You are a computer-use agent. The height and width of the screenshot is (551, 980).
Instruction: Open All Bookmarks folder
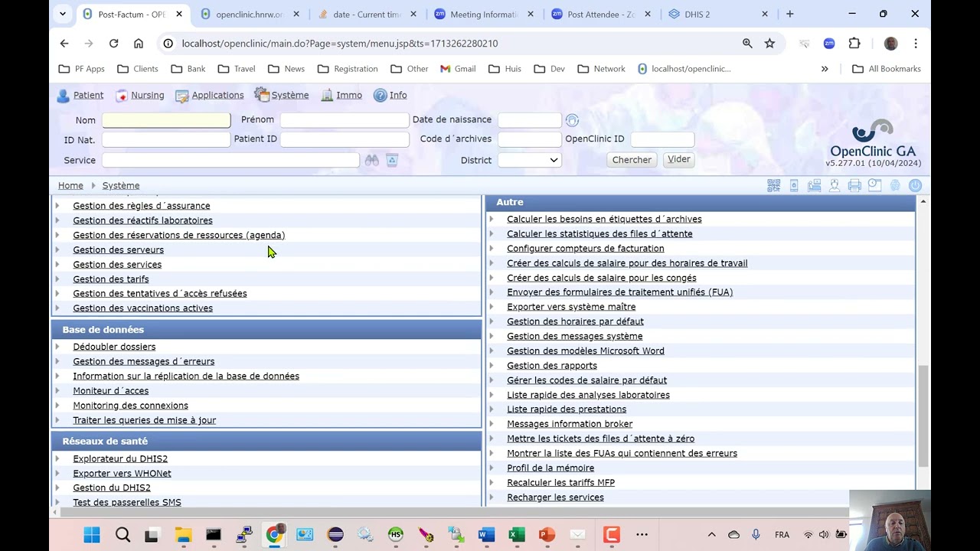point(887,69)
